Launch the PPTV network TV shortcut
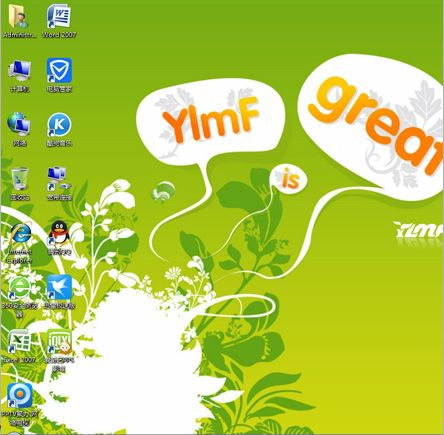The width and height of the screenshot is (444, 435). 20,395
